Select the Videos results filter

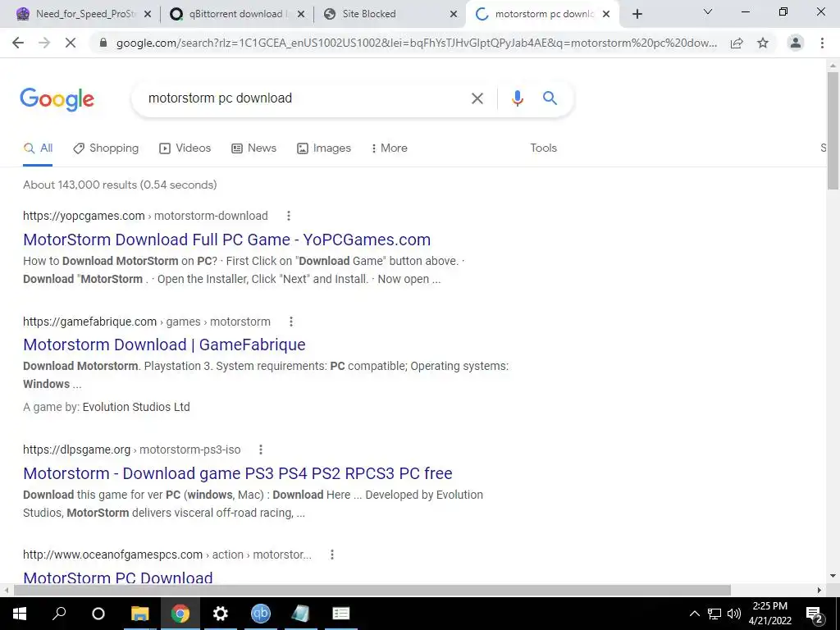click(x=185, y=148)
